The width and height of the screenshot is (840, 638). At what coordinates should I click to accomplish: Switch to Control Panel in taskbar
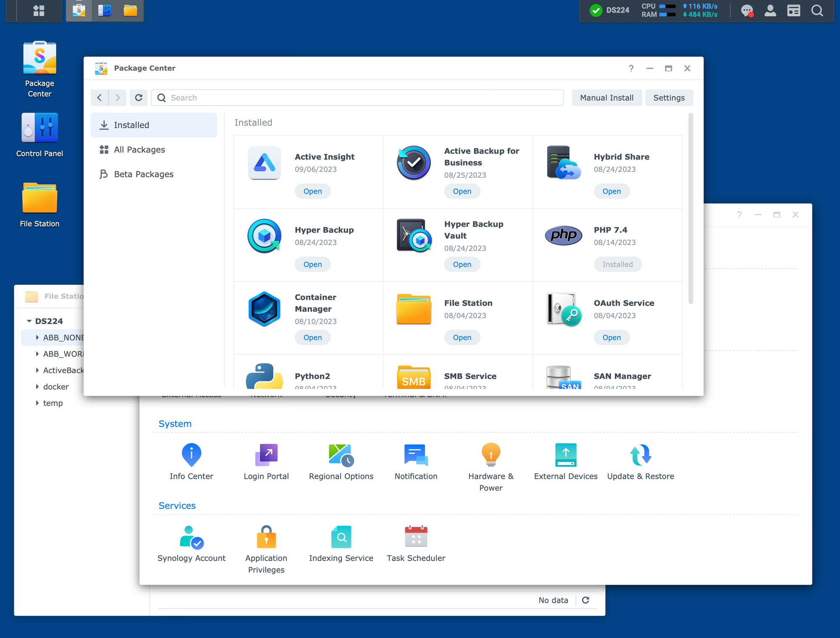click(x=105, y=10)
